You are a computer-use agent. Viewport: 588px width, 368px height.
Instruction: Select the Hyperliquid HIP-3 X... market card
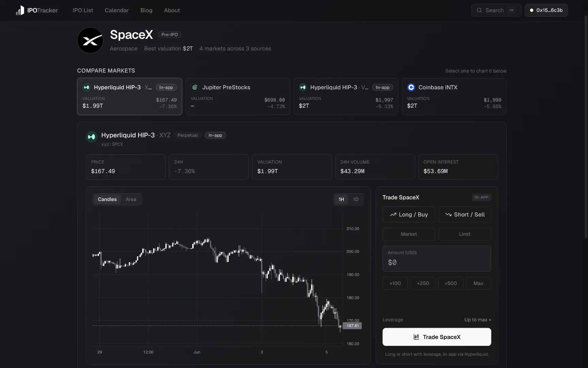[130, 96]
